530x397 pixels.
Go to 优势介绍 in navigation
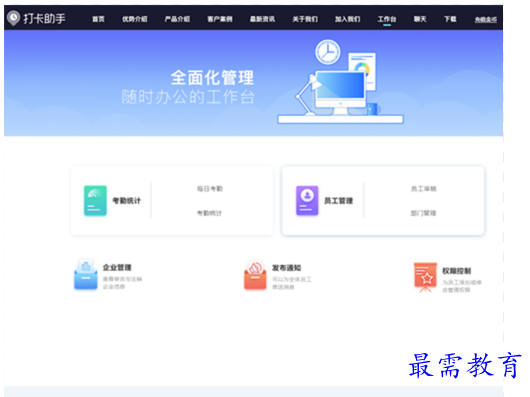135,19
